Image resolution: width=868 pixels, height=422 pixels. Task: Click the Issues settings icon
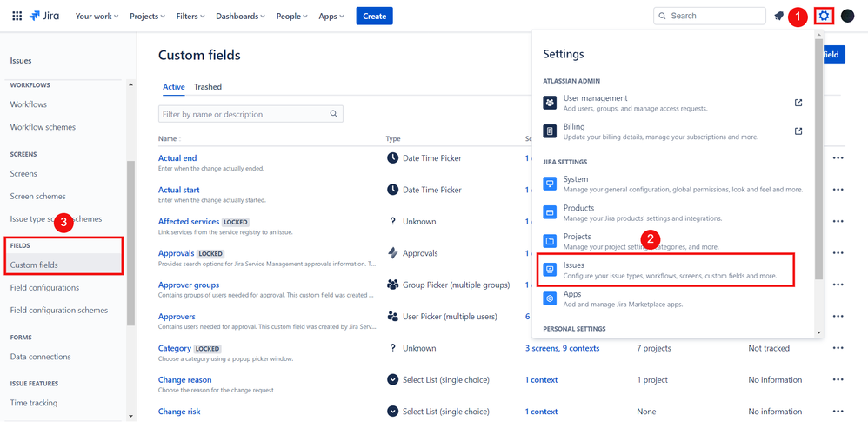point(550,270)
